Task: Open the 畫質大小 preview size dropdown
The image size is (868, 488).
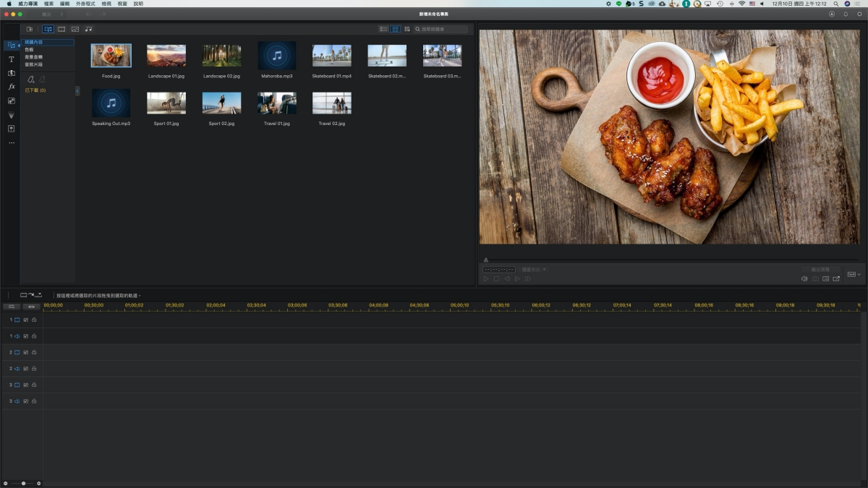Action: click(534, 270)
